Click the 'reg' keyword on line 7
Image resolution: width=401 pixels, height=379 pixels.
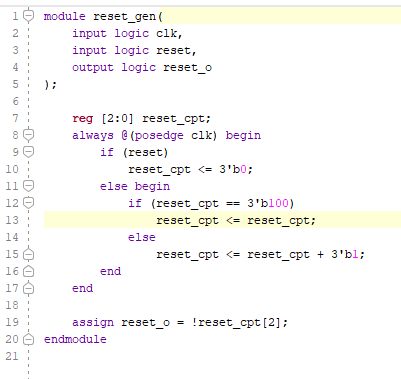(82, 119)
